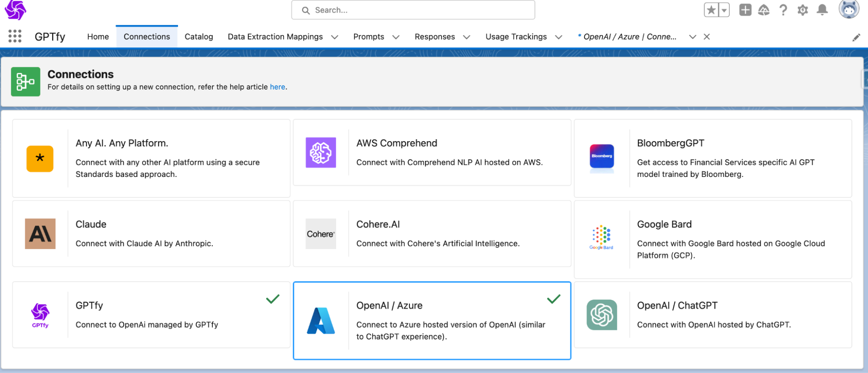Click 'Connect to OpenAi managed by GPTfy' text
The width and height of the screenshot is (868, 373).
pos(147,325)
